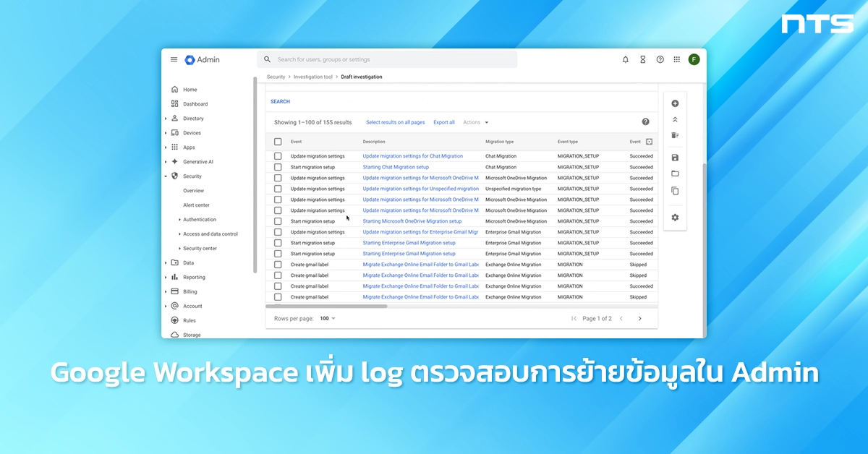
Task: Select Billing in the sidebar
Action: (190, 292)
